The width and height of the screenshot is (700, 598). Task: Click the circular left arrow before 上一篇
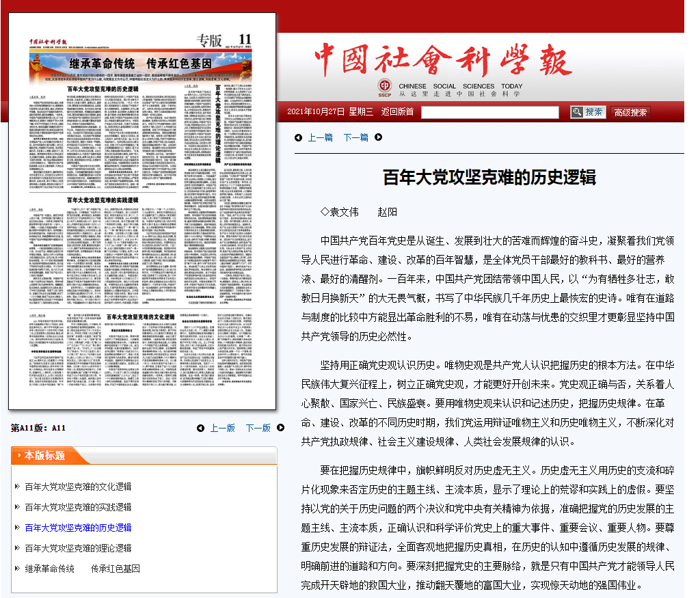click(298, 137)
